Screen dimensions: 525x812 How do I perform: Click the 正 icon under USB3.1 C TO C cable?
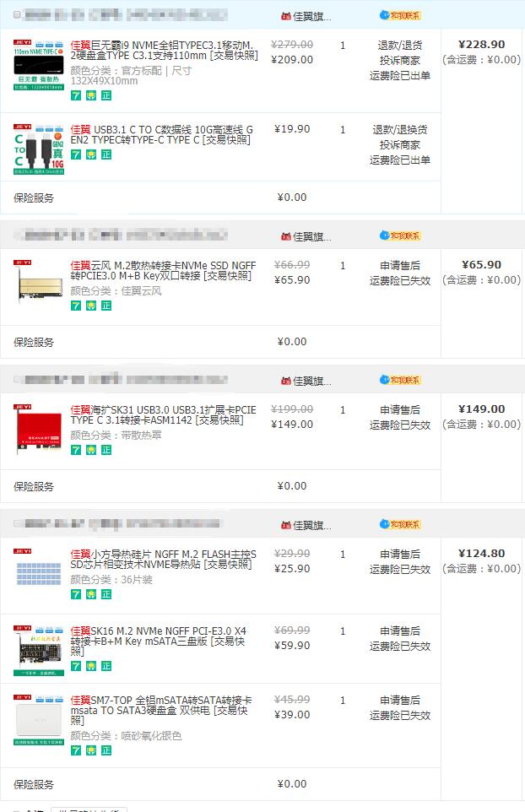[x=106, y=154]
